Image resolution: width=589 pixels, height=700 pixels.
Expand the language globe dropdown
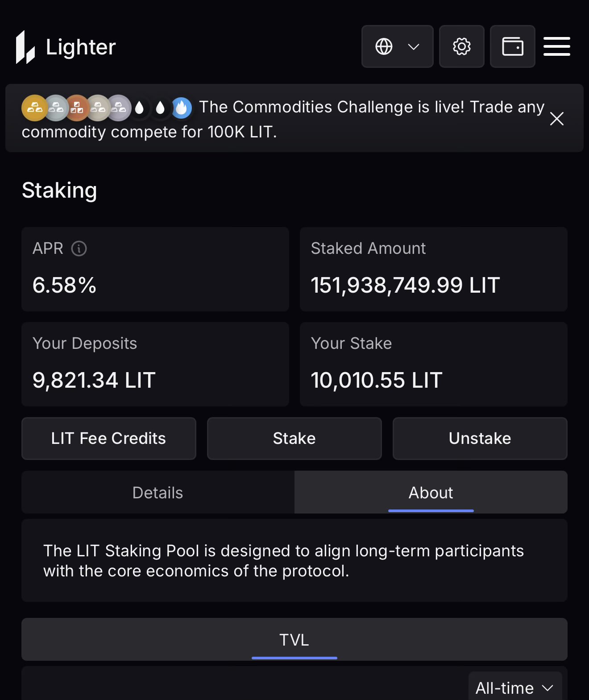[x=397, y=46]
